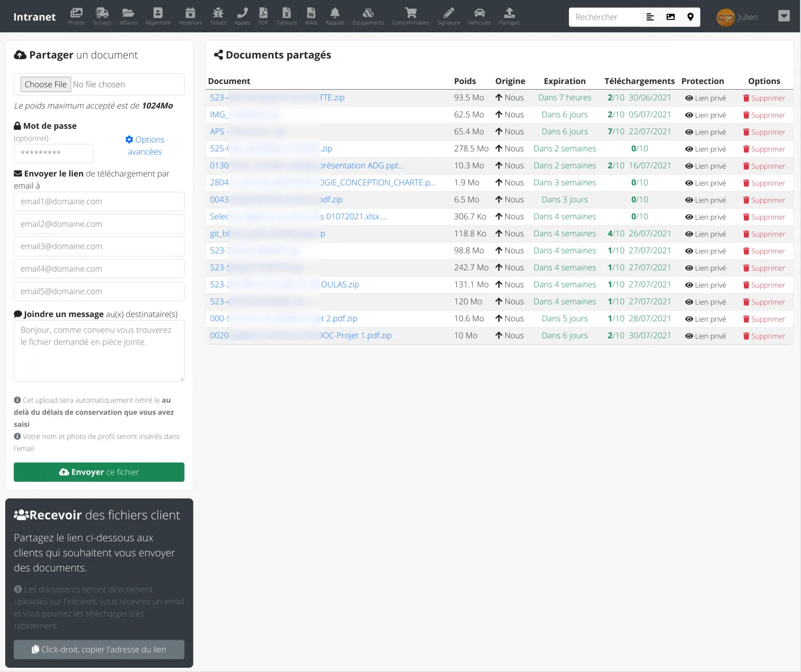Delete the 62.5 Mo document with Supprimer
The height and width of the screenshot is (672, 801).
pyautogui.click(x=764, y=115)
